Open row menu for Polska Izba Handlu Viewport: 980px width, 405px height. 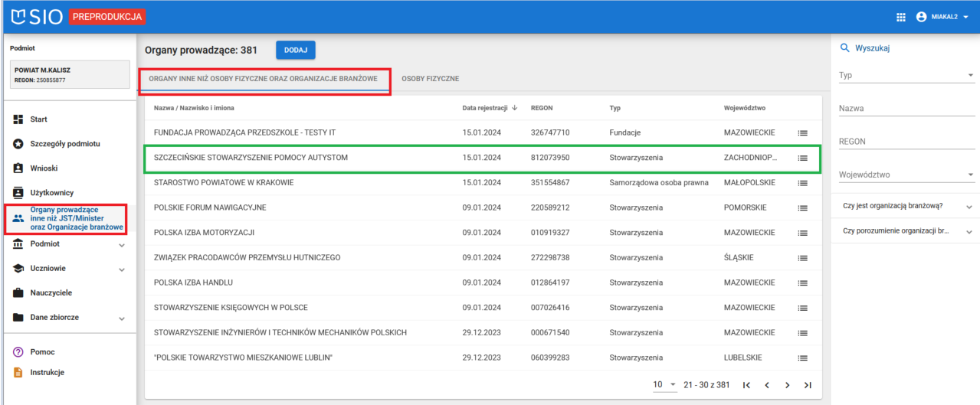[x=803, y=283]
